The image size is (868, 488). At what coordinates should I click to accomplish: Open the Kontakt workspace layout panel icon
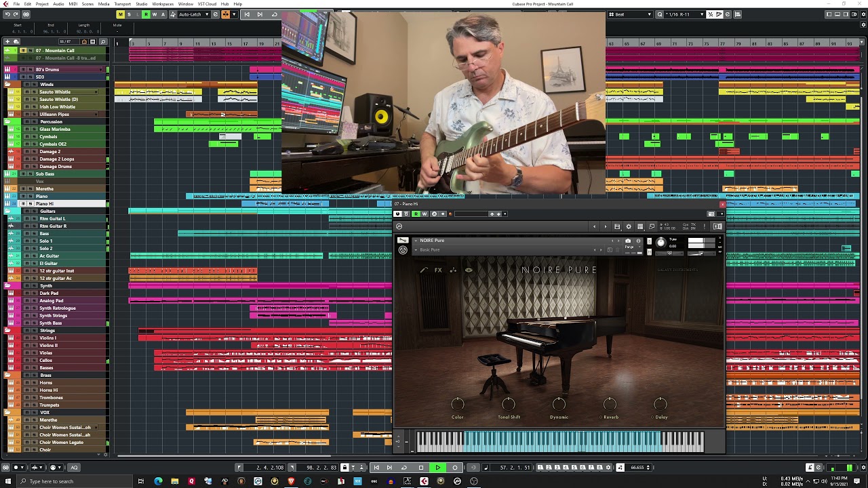tap(640, 226)
